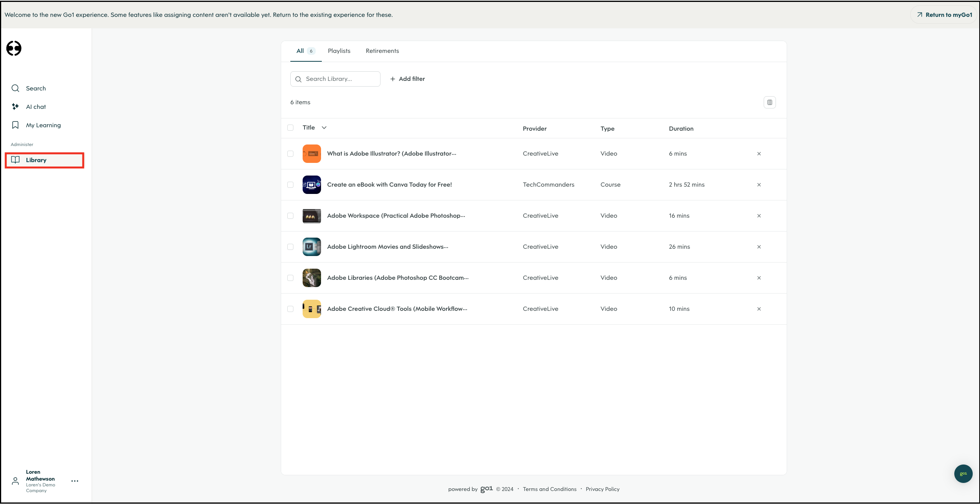This screenshot has height=504, width=980.
Task: Open Adobe Lightroom Movies and Slideshows title
Action: point(387,247)
